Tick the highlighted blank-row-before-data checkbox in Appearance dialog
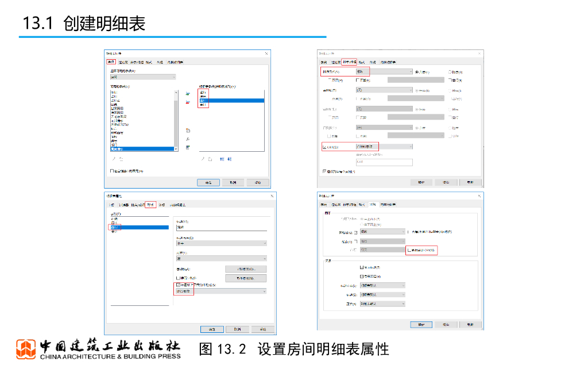The height and width of the screenshot is (368, 588). [409, 250]
